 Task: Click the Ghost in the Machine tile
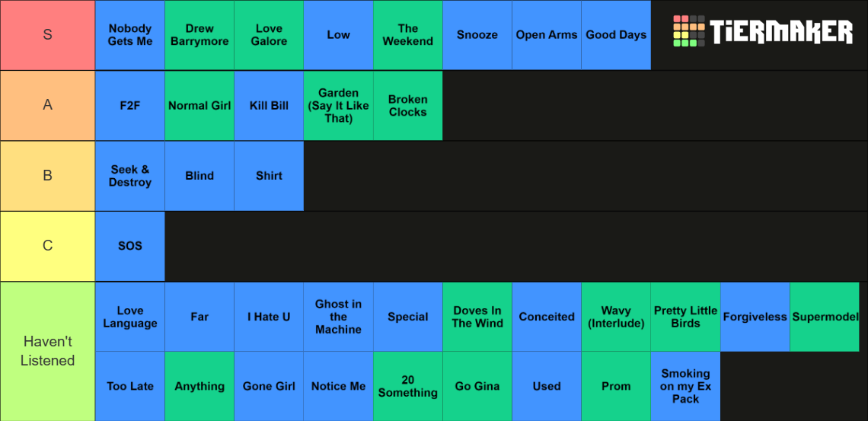click(338, 317)
